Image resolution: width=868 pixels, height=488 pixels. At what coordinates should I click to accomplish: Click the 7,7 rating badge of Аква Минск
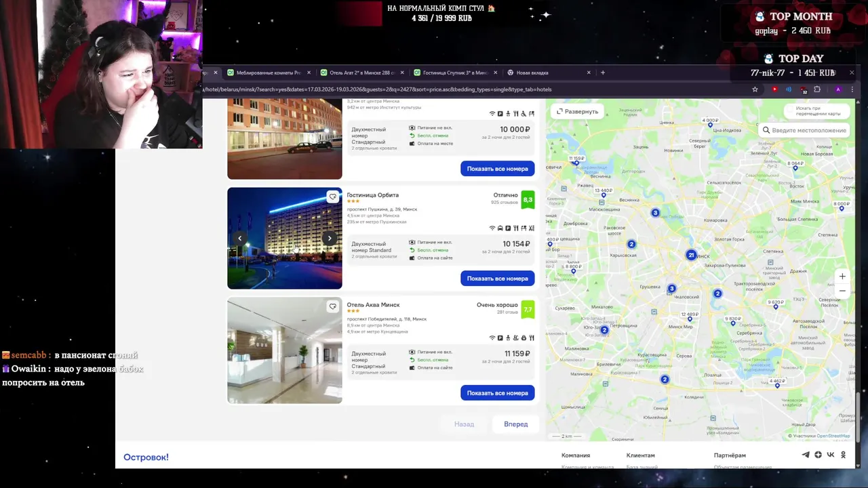(x=528, y=310)
